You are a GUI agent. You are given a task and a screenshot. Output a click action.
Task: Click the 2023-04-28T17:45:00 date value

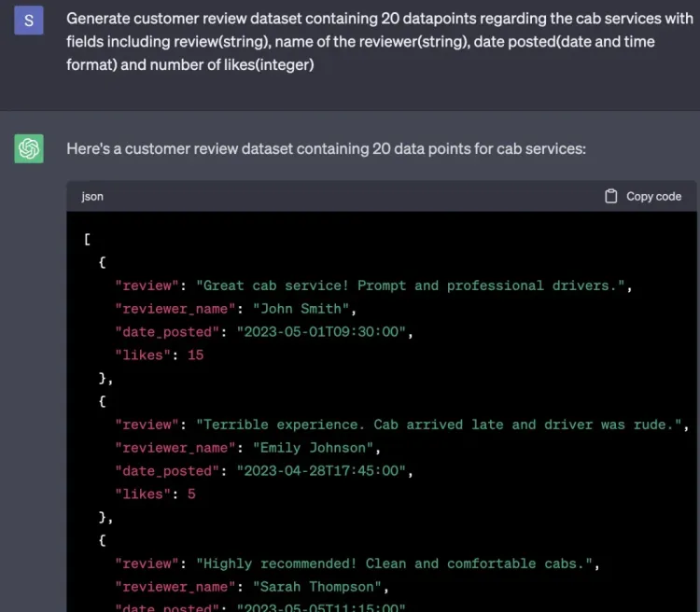tap(324, 471)
